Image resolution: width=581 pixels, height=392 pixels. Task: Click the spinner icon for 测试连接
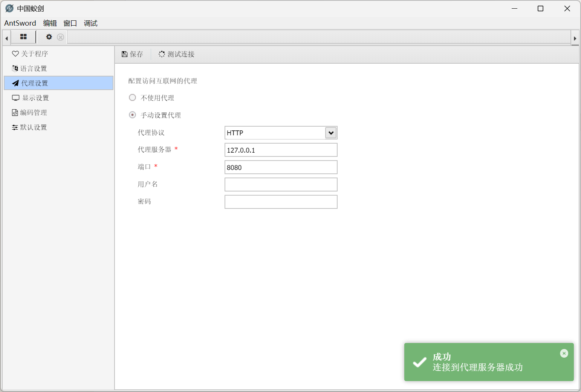pyautogui.click(x=162, y=54)
